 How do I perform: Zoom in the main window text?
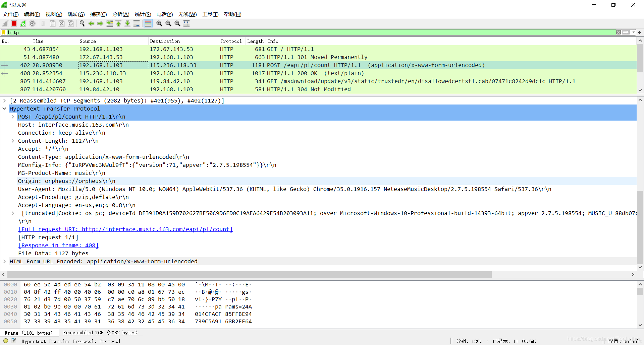pos(159,23)
